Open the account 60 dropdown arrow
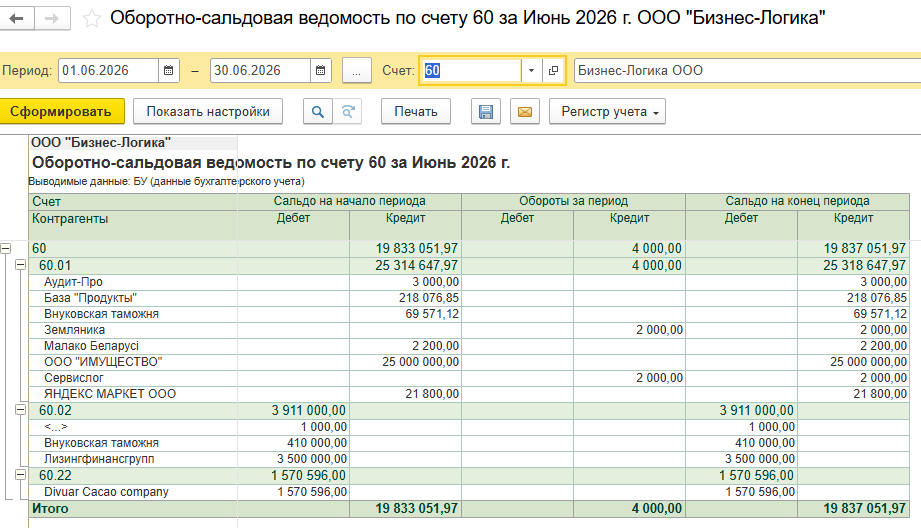This screenshot has height=528, width=921. coord(531,70)
